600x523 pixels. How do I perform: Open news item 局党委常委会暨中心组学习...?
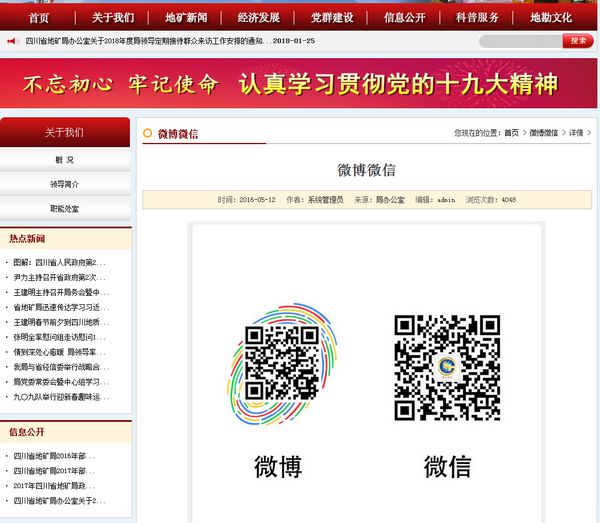(x=61, y=382)
